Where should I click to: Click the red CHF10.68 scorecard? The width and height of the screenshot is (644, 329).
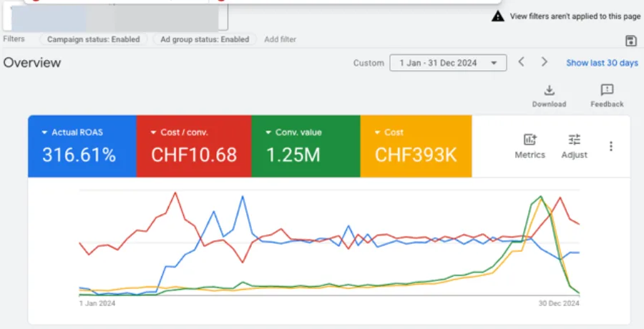(x=194, y=146)
